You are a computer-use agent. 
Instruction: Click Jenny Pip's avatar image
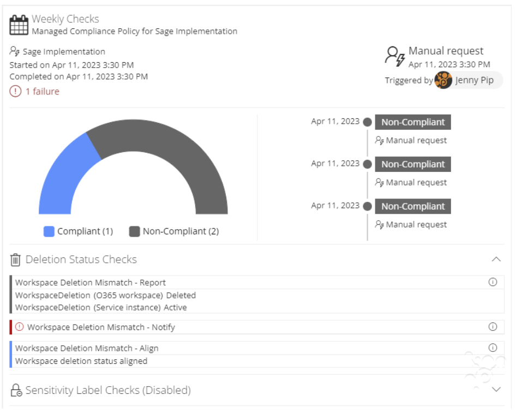click(443, 80)
